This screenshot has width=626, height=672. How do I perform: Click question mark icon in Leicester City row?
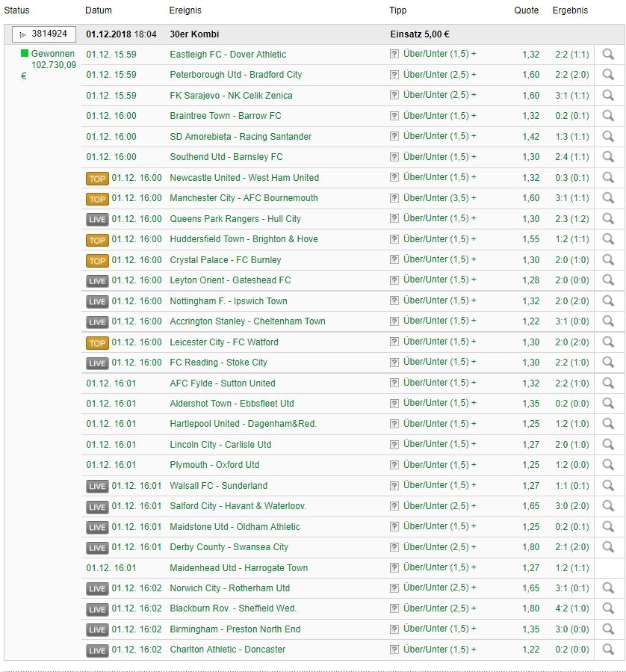click(394, 342)
